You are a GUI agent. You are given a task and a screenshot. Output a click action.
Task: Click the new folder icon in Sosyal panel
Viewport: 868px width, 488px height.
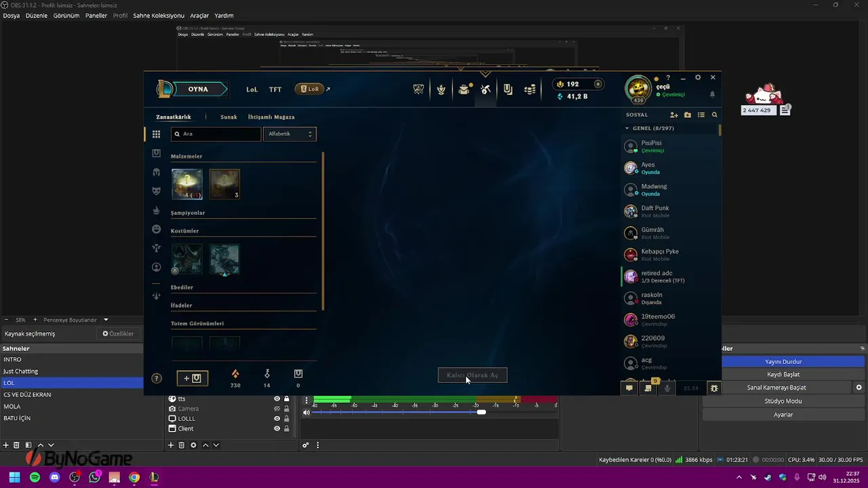tap(688, 115)
